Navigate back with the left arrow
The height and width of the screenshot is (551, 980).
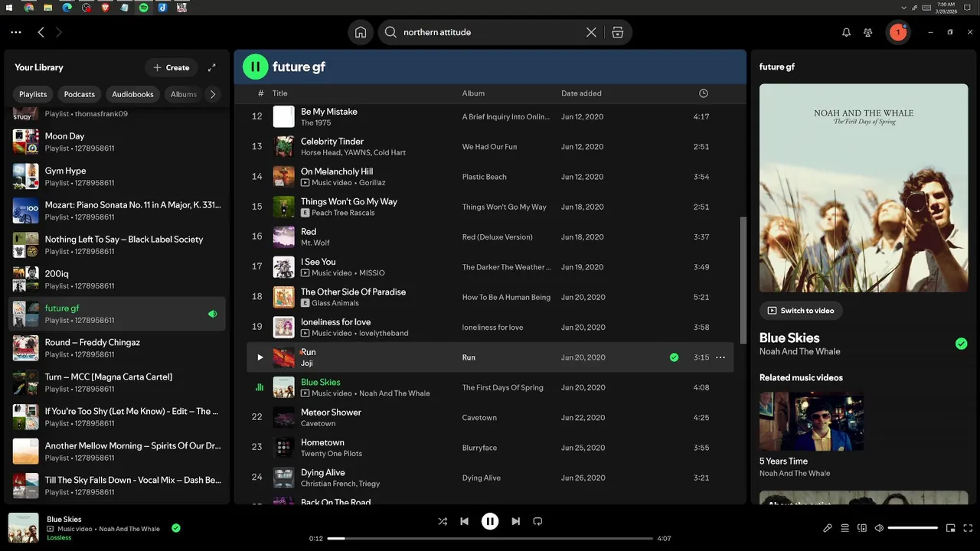41,32
